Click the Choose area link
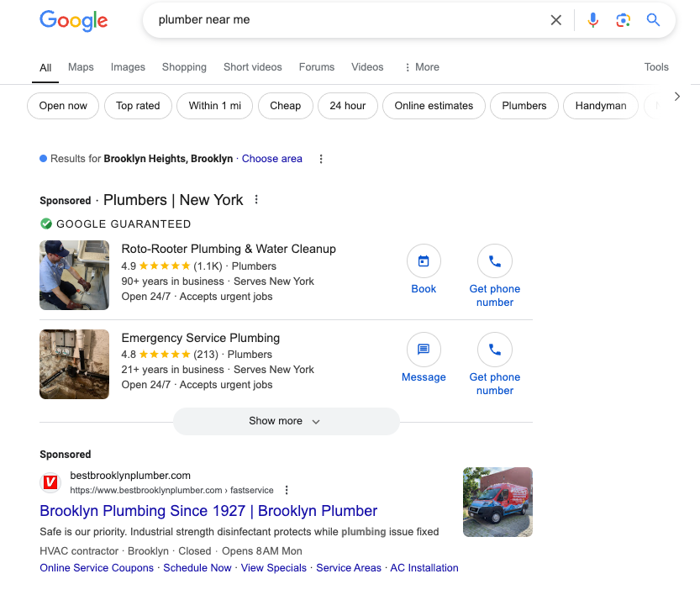Viewport: 700px width, 600px height. [x=271, y=158]
